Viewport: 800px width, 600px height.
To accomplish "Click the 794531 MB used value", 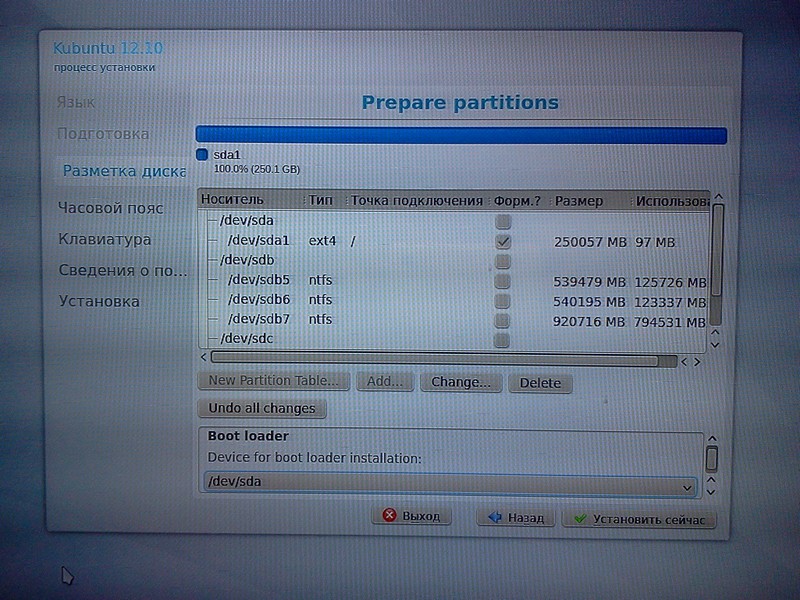I will pyautogui.click(x=669, y=322).
